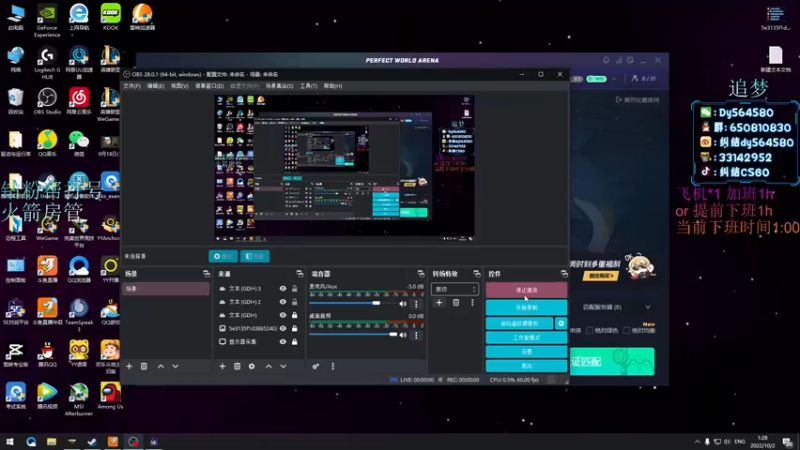Image resolution: width=800 pixels, height=450 pixels.
Task: Open advanced audio properties gear in the mixer
Action: point(316,366)
